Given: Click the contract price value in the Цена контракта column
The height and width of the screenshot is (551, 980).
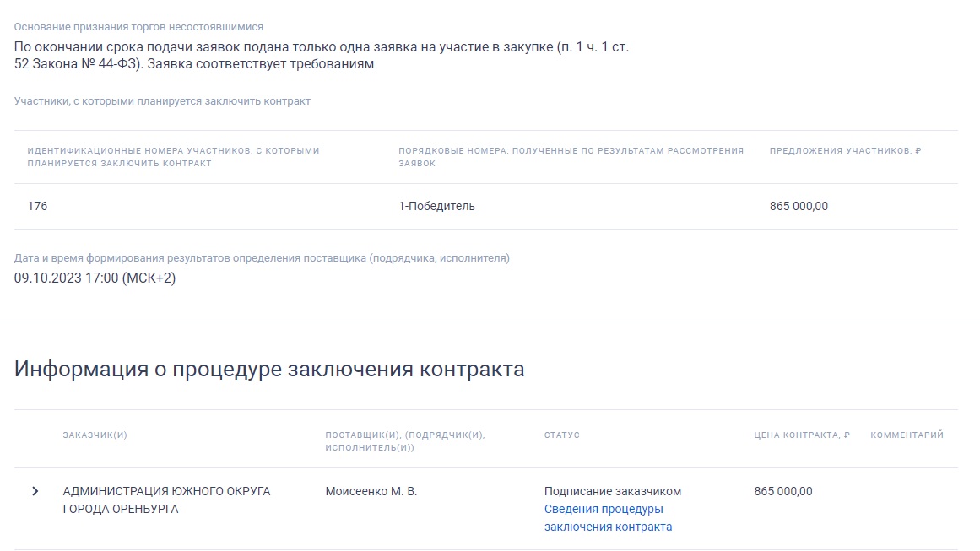Looking at the screenshot, I should click(x=782, y=491).
